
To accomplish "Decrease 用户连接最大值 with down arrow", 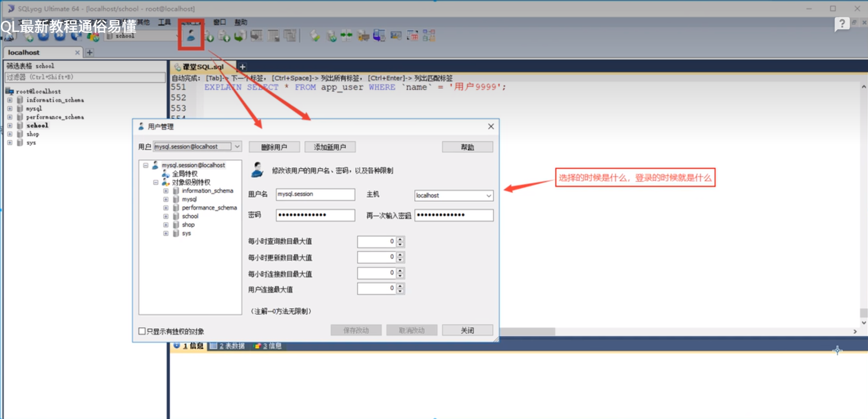I will pos(400,292).
